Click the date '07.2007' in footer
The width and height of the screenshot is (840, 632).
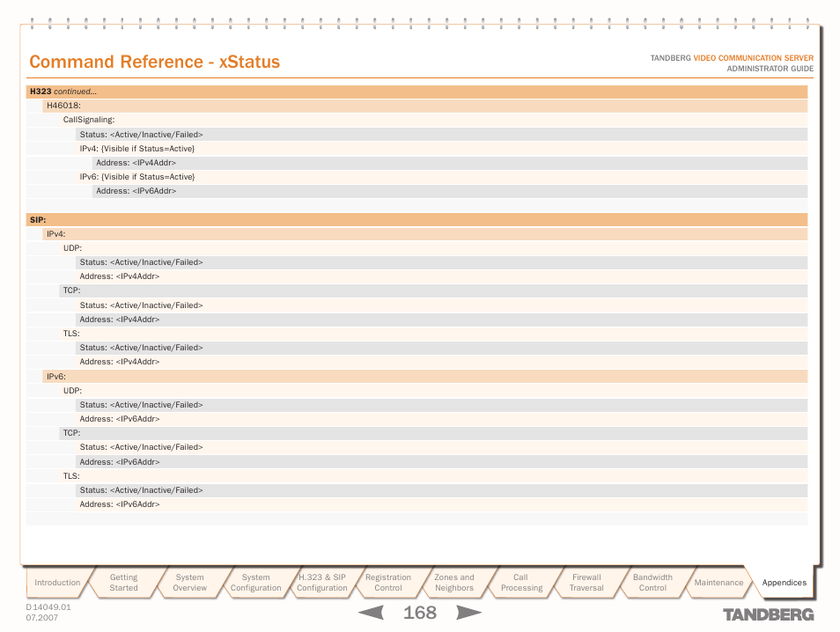(41, 618)
